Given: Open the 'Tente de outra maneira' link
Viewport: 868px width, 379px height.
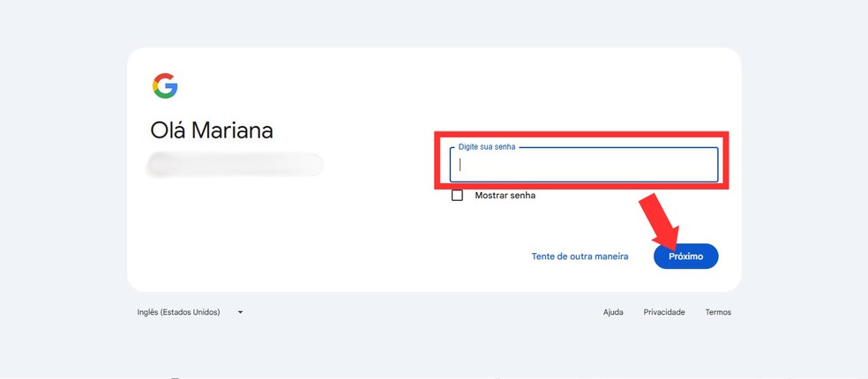Looking at the screenshot, I should coord(580,256).
